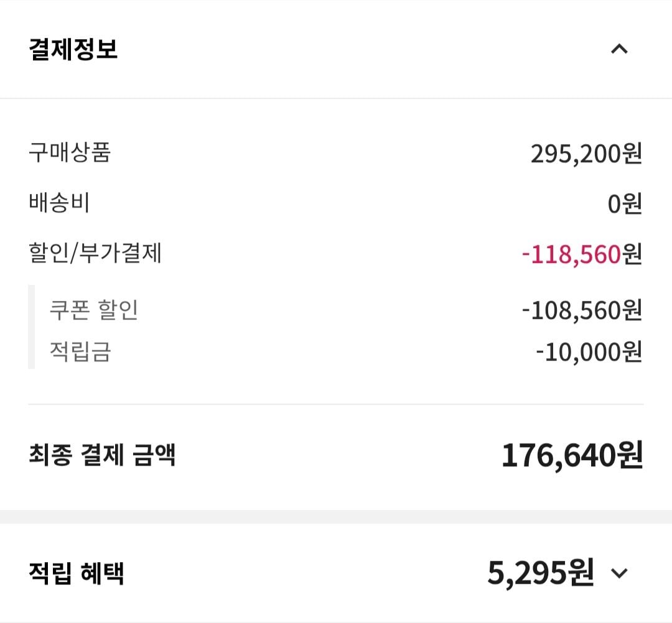Collapse the 결제정보 section with the up chevron
The image size is (672, 623).
[x=619, y=49]
